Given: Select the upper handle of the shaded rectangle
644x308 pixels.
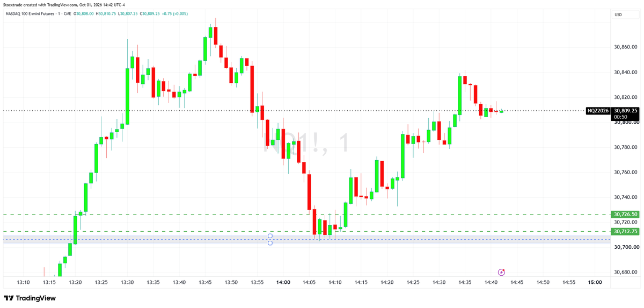Looking at the screenshot, I should 270,236.
